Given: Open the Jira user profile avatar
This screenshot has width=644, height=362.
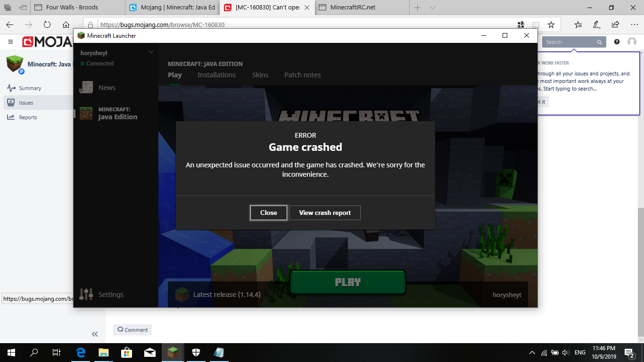Looking at the screenshot, I should point(632,42).
